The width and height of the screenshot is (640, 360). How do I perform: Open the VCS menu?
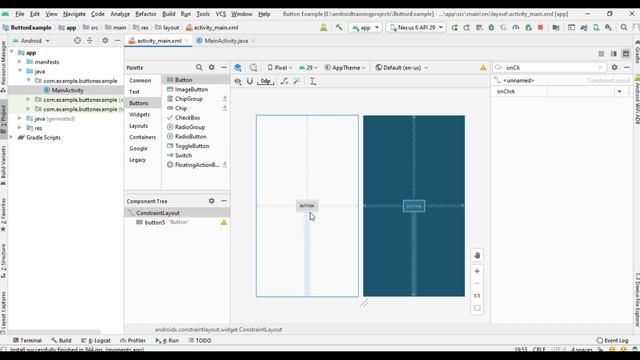point(220,14)
